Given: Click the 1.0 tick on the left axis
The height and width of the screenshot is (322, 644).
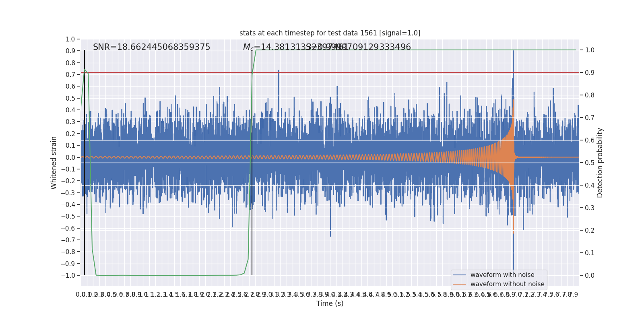Looking at the screenshot, I should (x=70, y=39).
